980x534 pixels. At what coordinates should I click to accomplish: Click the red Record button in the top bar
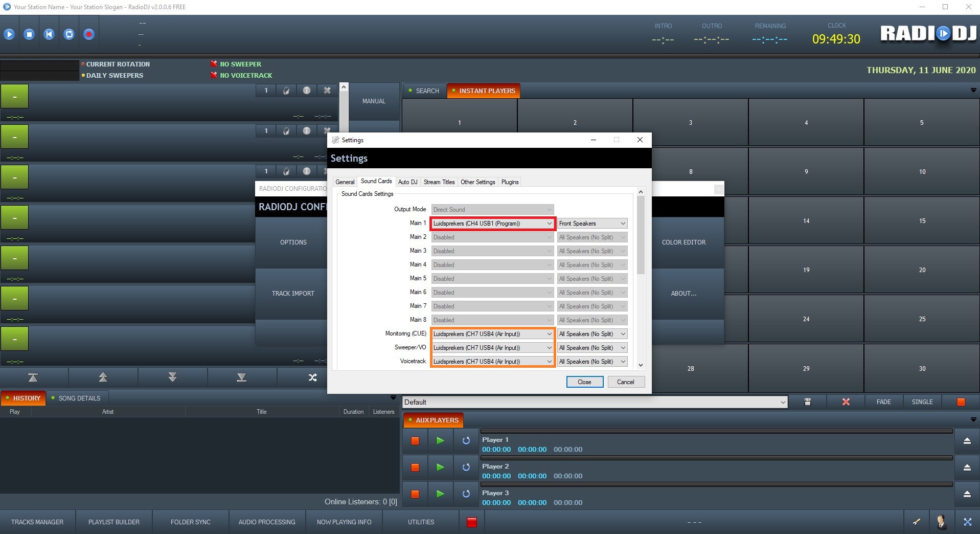(x=89, y=34)
